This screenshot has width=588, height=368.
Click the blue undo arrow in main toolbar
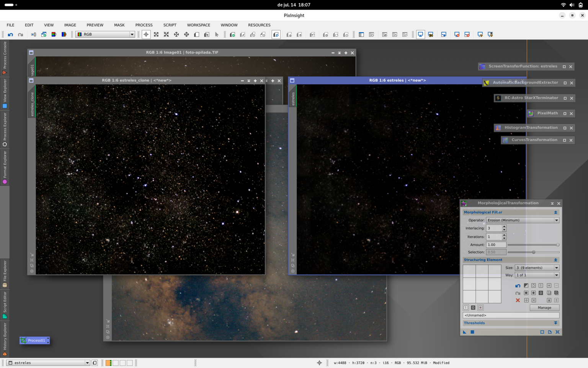(10, 34)
